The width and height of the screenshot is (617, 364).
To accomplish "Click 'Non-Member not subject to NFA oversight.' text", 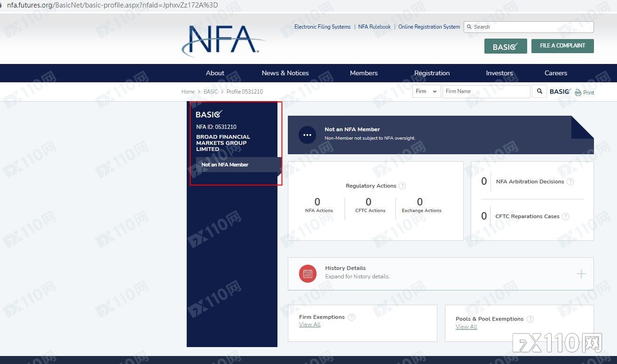I will tap(370, 138).
